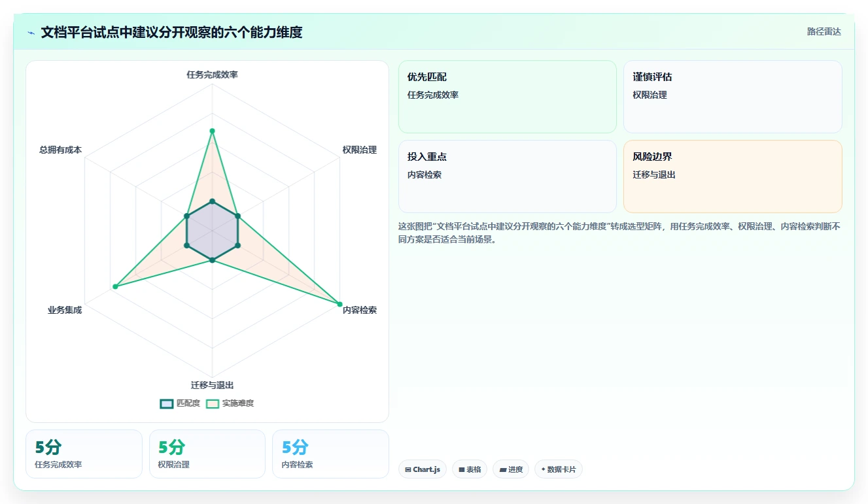The image size is (868, 504).
Task: Open the 风险边界 card
Action: pyautogui.click(x=733, y=176)
